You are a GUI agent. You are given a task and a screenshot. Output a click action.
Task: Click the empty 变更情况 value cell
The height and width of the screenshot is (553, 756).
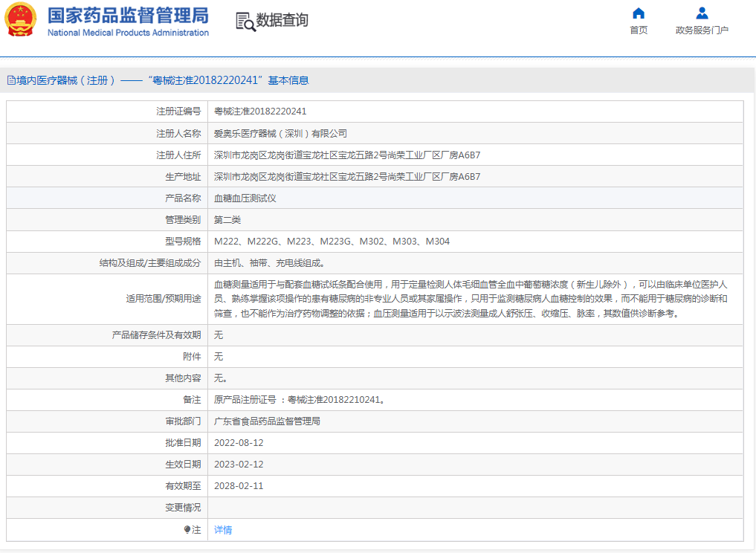click(476, 508)
